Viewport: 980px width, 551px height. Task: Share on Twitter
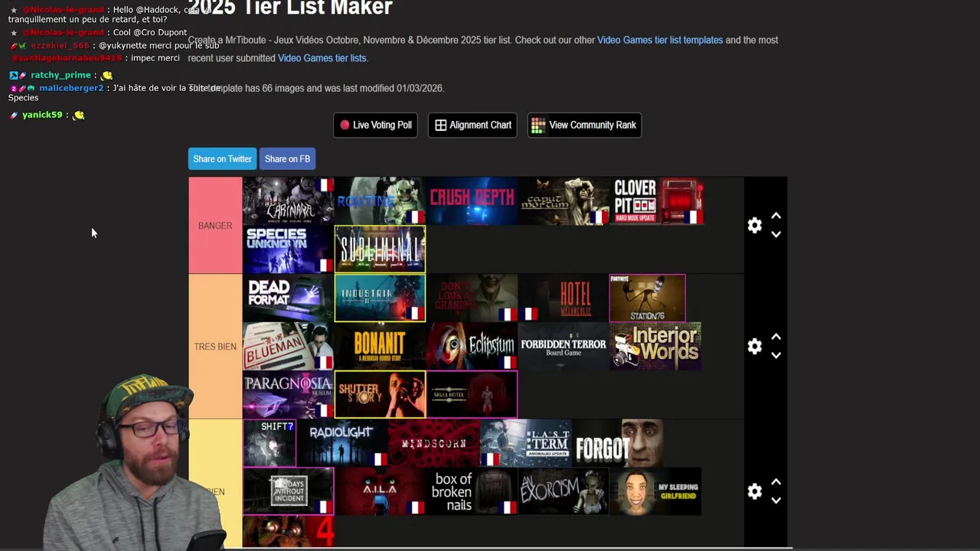click(222, 158)
